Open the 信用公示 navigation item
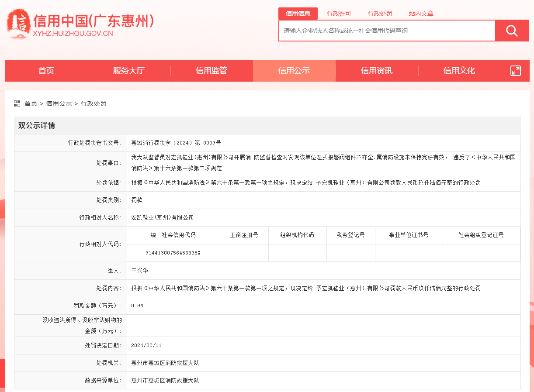 (x=294, y=71)
